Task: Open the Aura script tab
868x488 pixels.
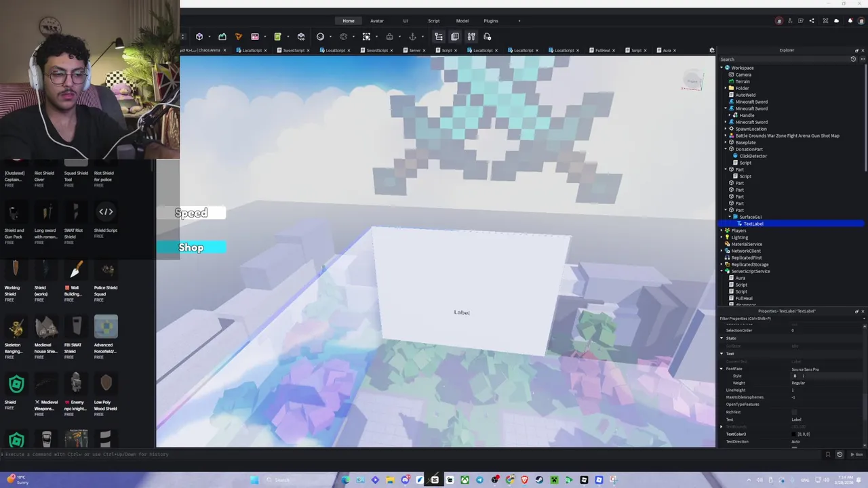Action: point(667,50)
